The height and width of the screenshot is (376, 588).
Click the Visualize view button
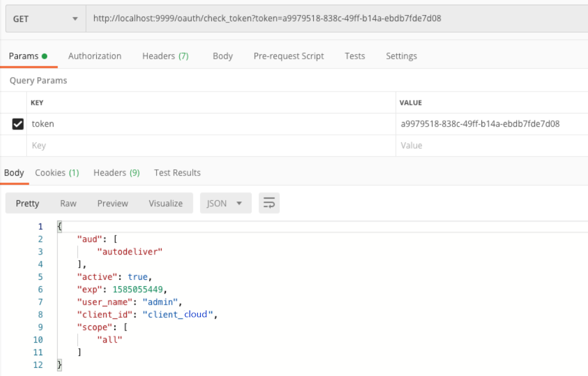[165, 203]
